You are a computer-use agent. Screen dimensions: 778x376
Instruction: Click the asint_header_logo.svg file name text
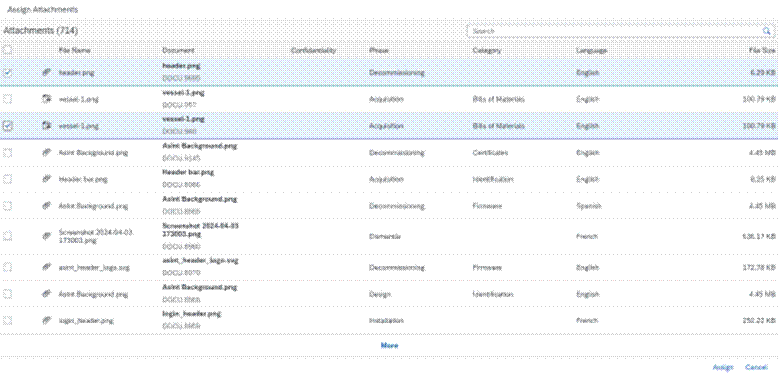(94, 267)
